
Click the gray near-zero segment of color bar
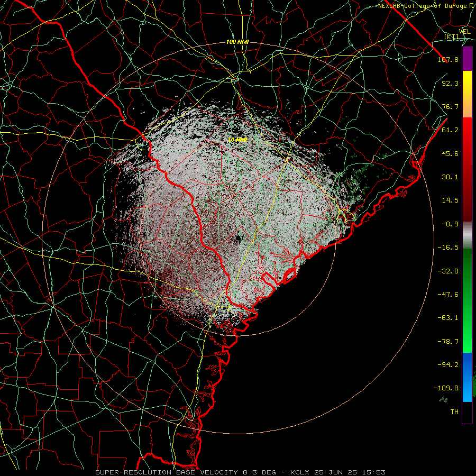tap(467, 235)
